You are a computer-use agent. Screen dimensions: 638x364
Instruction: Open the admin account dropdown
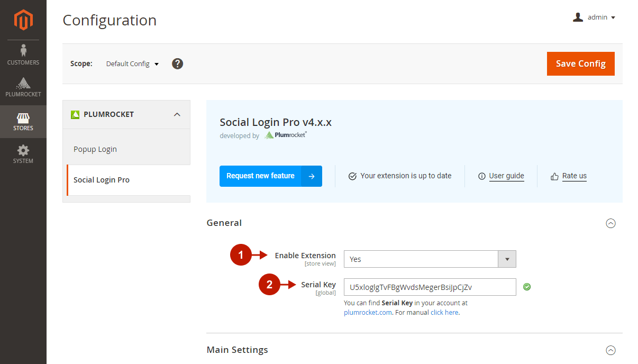coord(594,17)
